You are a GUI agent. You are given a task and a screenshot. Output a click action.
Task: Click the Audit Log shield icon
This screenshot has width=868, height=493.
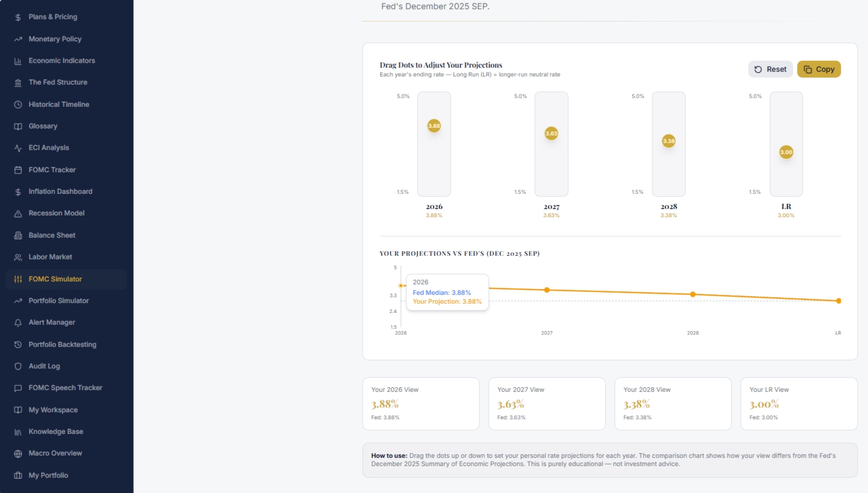coord(18,366)
